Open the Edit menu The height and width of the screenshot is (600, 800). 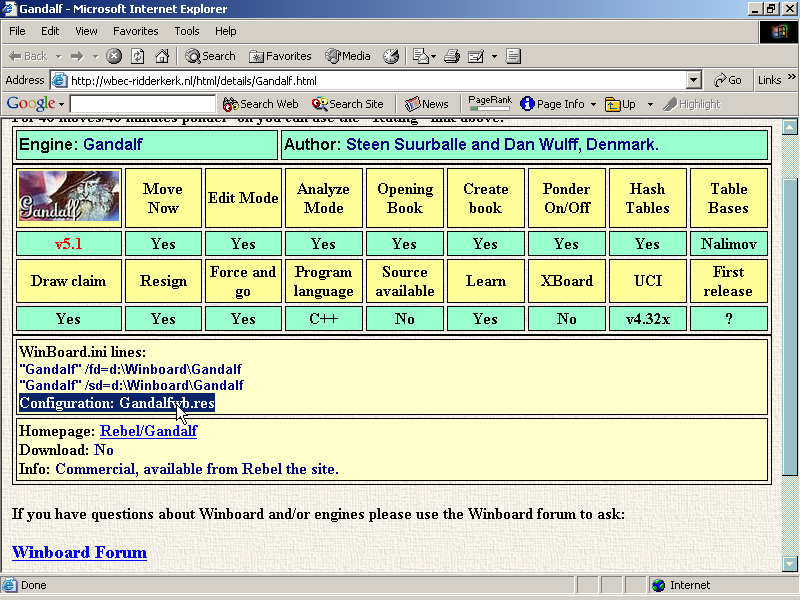(x=50, y=31)
